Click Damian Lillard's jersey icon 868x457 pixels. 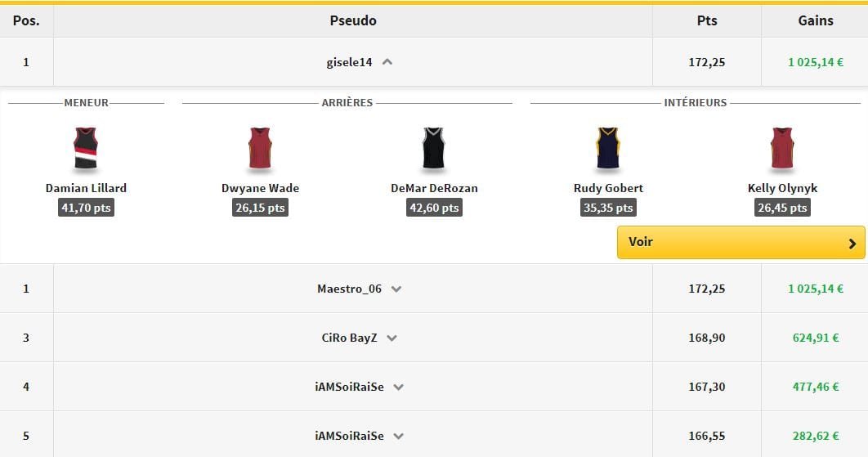86,149
